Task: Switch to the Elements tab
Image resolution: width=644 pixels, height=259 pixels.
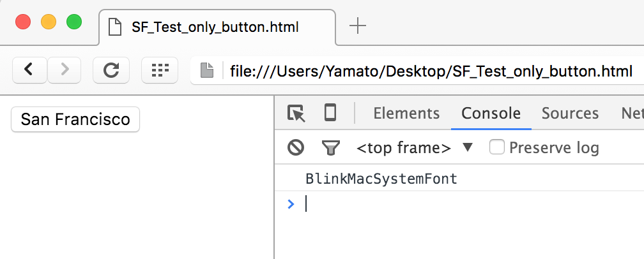Action: [x=406, y=114]
